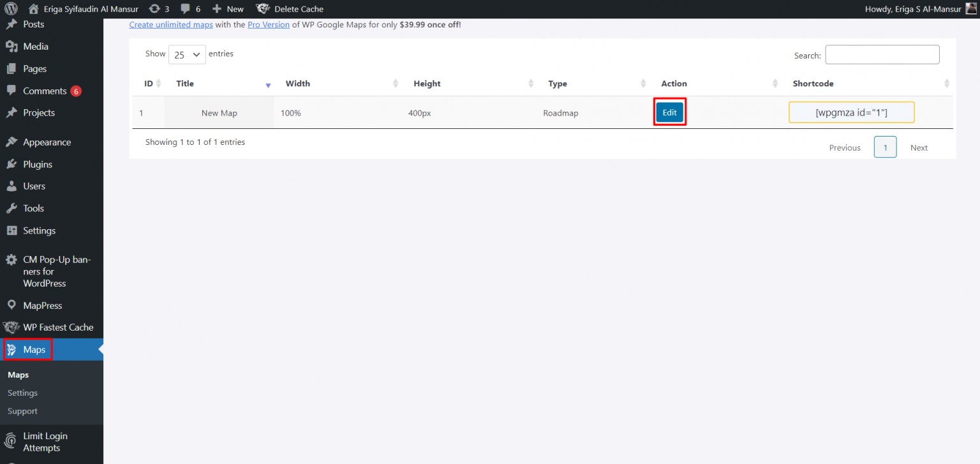
Task: Click the Users person icon
Action: click(11, 186)
